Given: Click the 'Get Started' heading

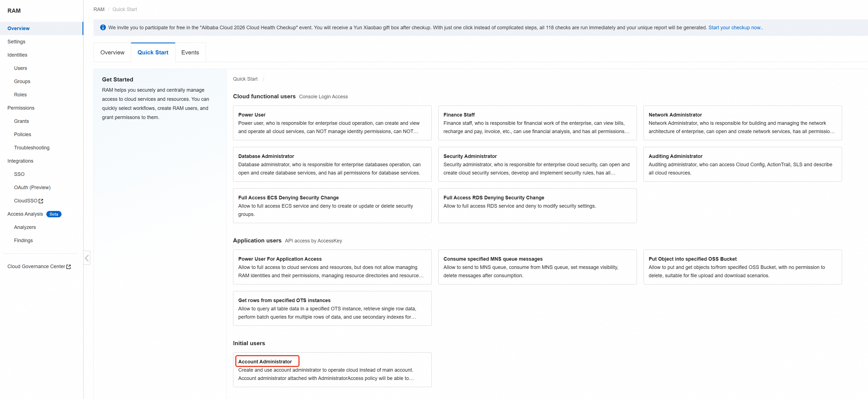Looking at the screenshot, I should point(117,80).
